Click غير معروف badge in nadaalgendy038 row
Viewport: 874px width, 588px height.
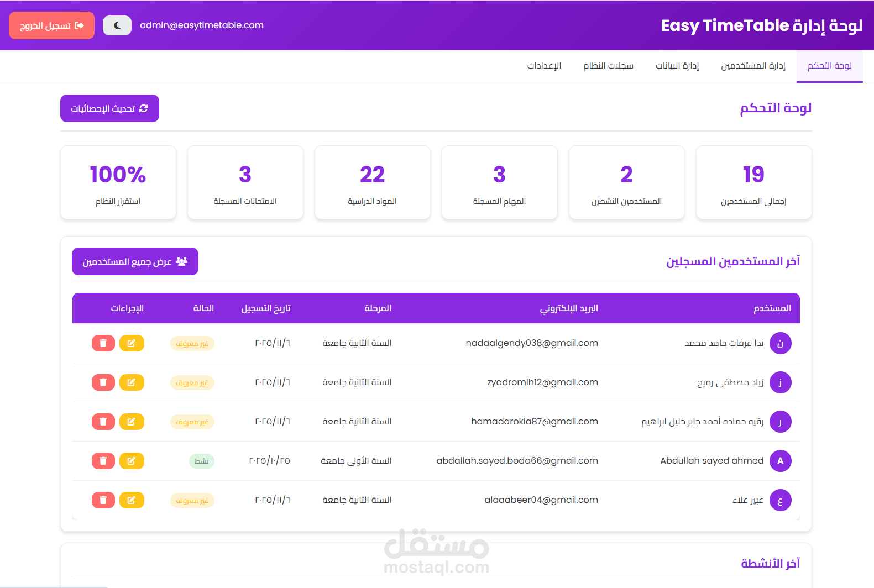pyautogui.click(x=192, y=343)
